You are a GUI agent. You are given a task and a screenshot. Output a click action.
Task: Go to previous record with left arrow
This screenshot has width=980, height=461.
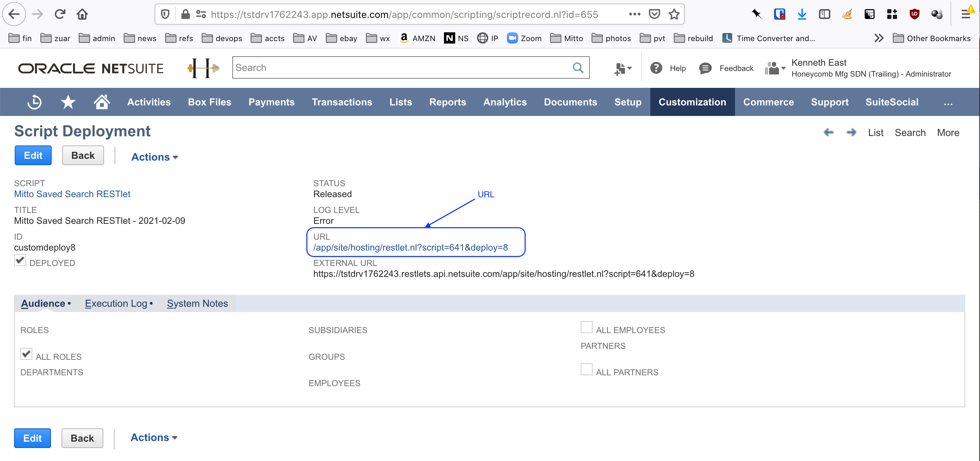coord(829,132)
